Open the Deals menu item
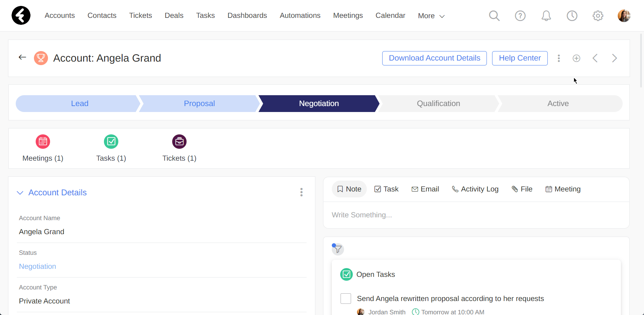This screenshot has width=644, height=315. coord(174,15)
